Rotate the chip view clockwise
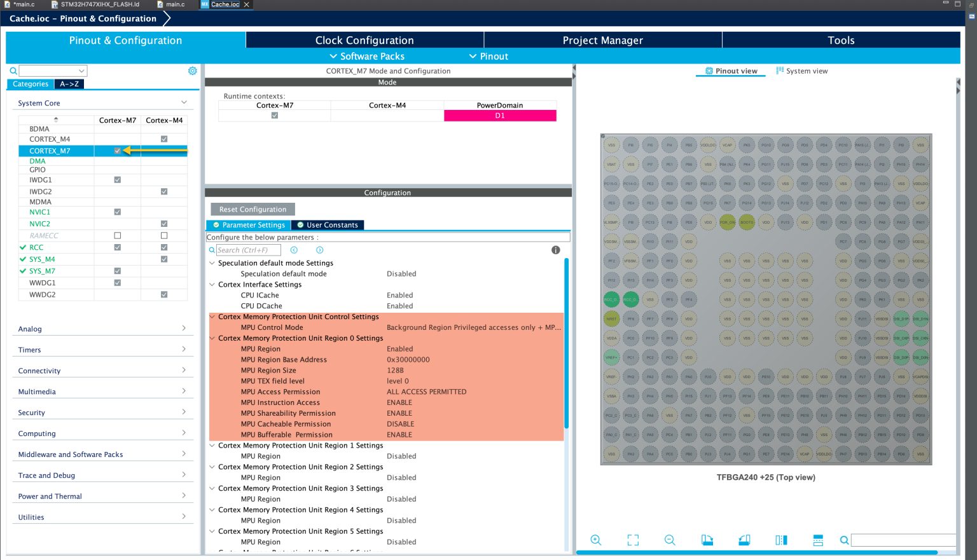 707,540
